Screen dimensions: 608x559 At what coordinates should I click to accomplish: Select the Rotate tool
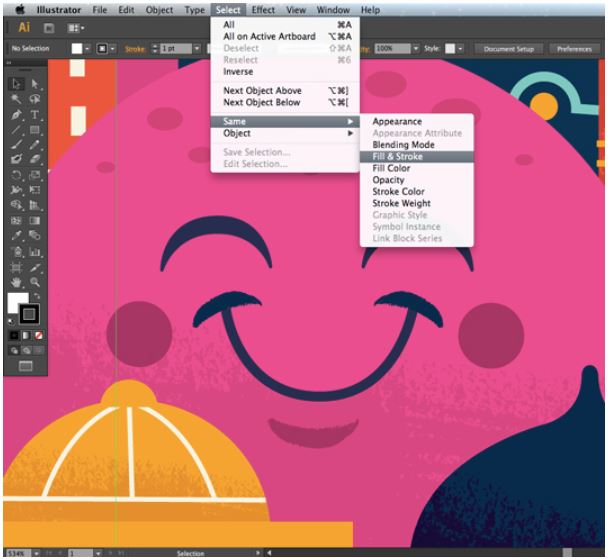pos(16,175)
